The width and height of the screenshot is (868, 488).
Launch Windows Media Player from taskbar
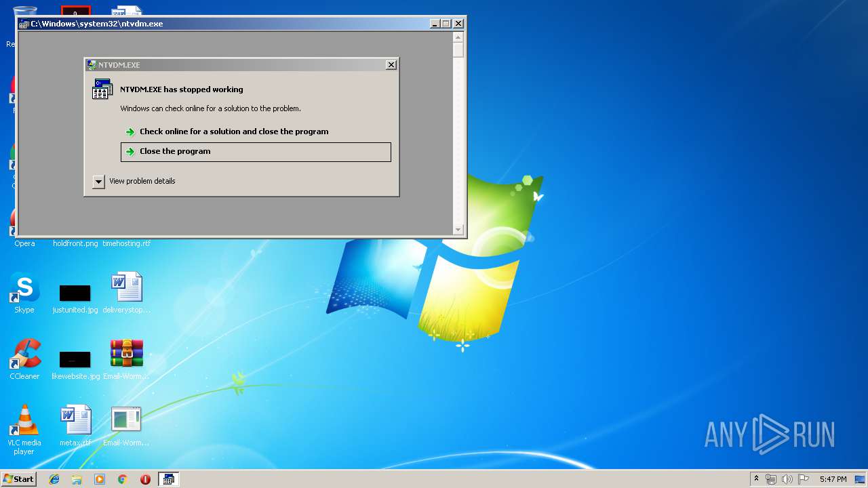[100, 479]
